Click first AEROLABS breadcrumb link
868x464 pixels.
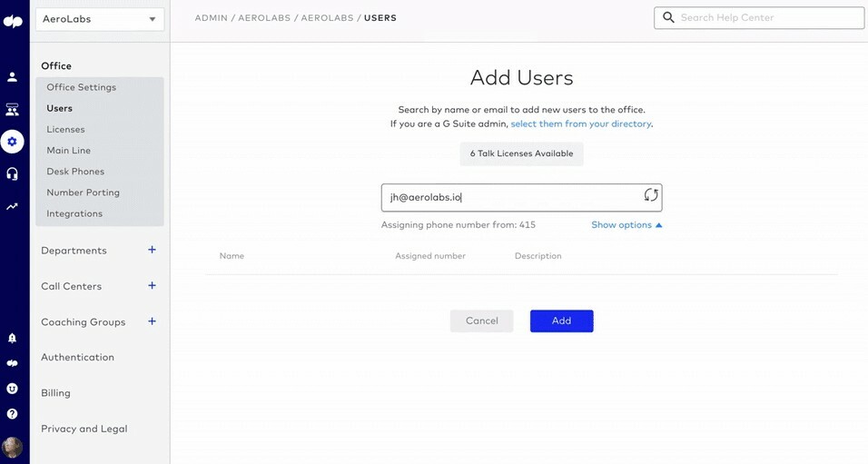(x=264, y=18)
